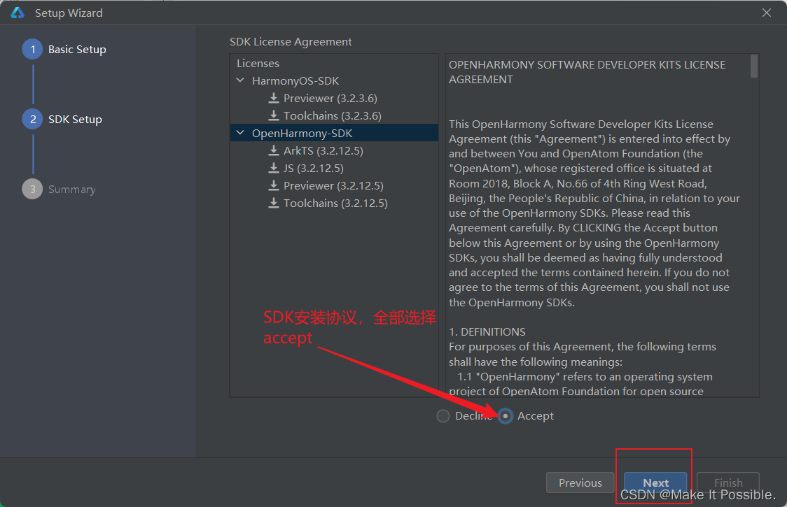
Task: Collapse the HarmonyOS-SDK tree node
Action: coord(240,80)
